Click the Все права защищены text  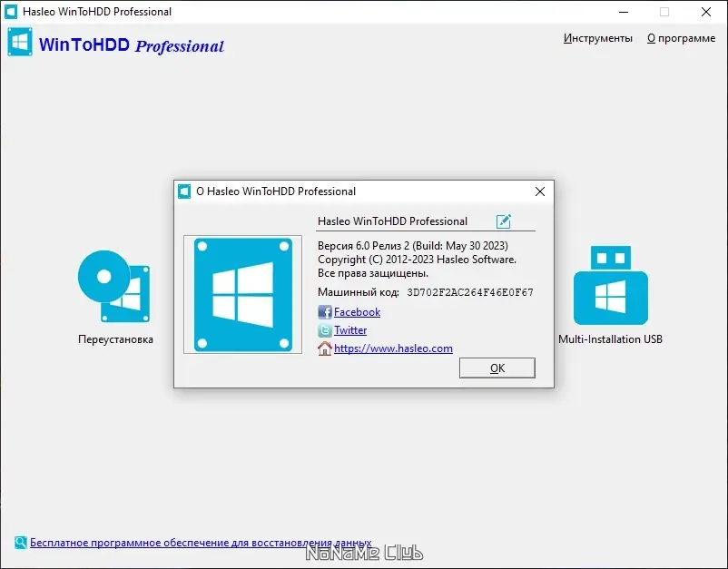click(x=373, y=273)
